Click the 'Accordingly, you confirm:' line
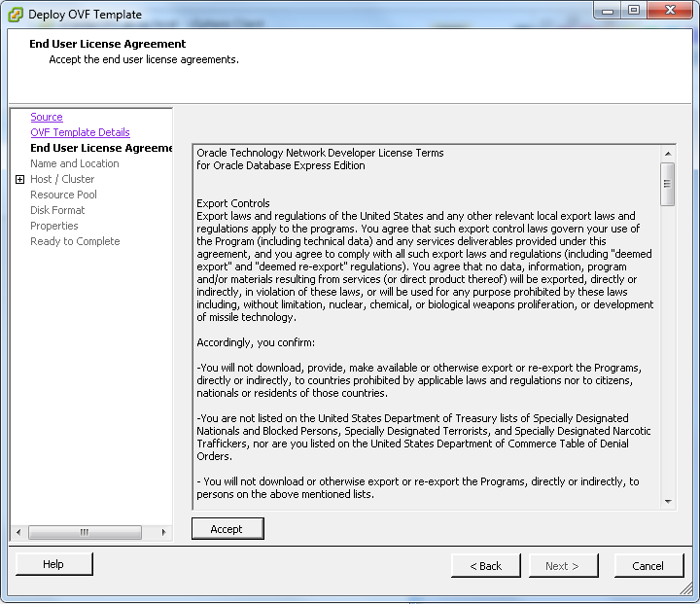 256,342
